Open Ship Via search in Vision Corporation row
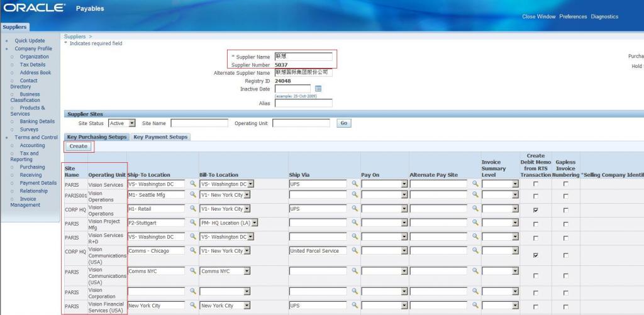Image resolution: width=644 pixels, height=315 pixels. (355, 290)
